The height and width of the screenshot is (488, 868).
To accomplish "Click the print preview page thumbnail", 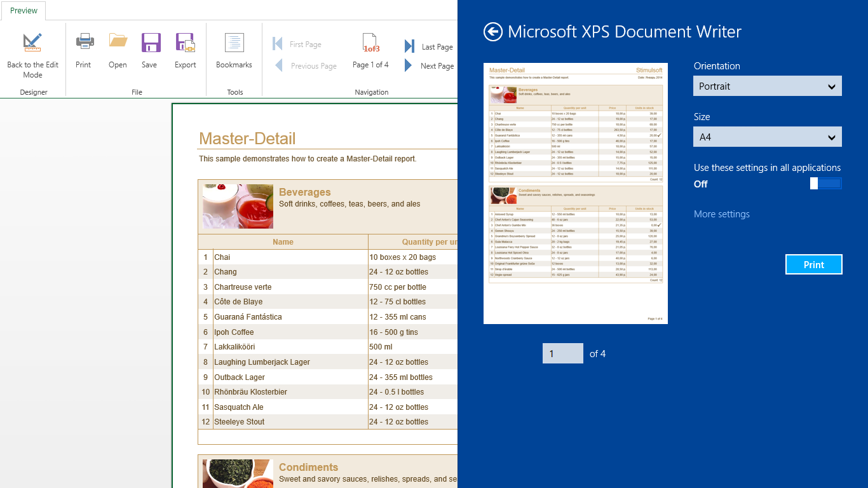I will click(x=575, y=193).
